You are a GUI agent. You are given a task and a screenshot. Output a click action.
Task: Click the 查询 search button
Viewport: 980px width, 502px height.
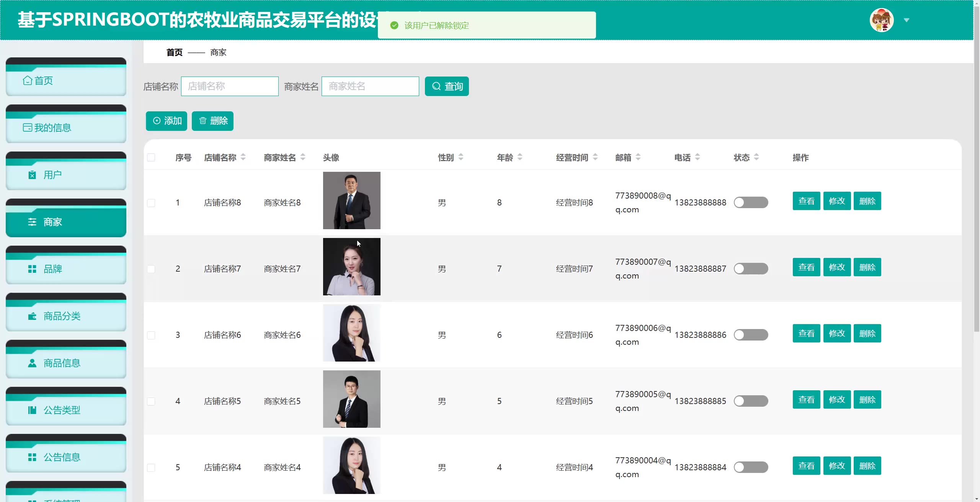[446, 86]
